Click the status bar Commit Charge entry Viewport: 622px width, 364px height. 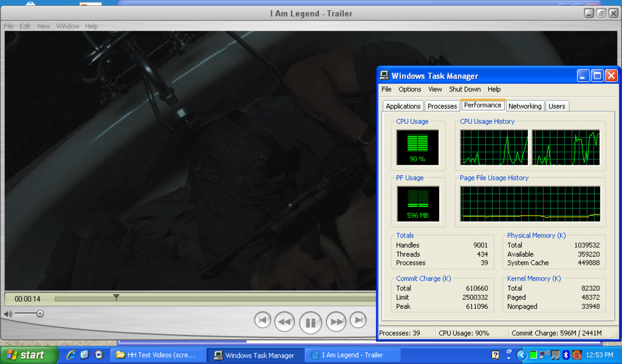coord(557,333)
